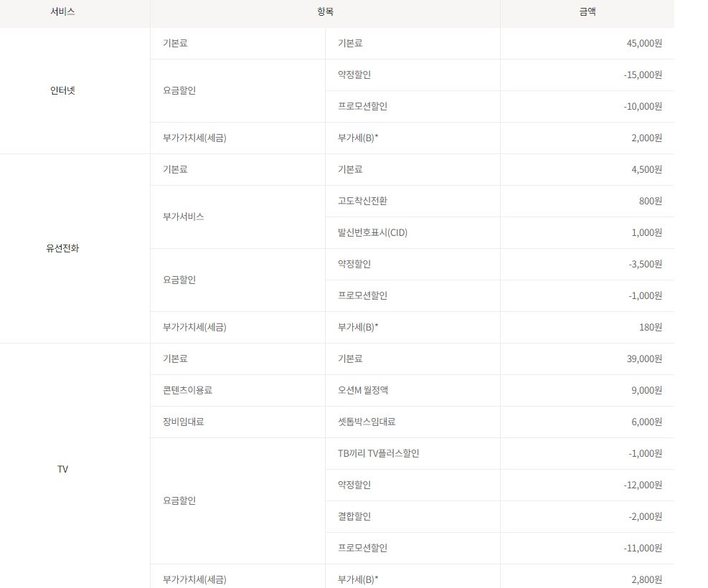Screen dimensions: 708x588
Task: Select the 셋톱박스임대료 entry
Action: tap(367, 422)
